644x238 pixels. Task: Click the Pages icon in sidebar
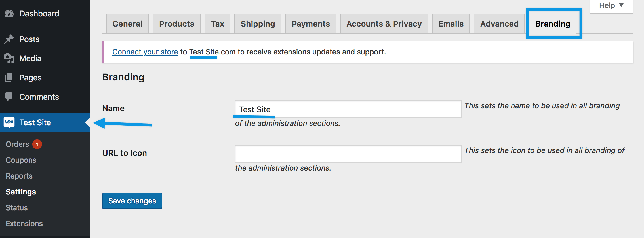point(9,78)
